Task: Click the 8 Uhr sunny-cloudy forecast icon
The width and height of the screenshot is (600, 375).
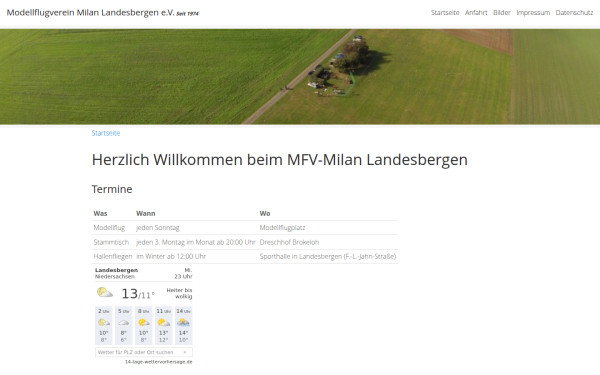Action: pyautogui.click(x=144, y=323)
